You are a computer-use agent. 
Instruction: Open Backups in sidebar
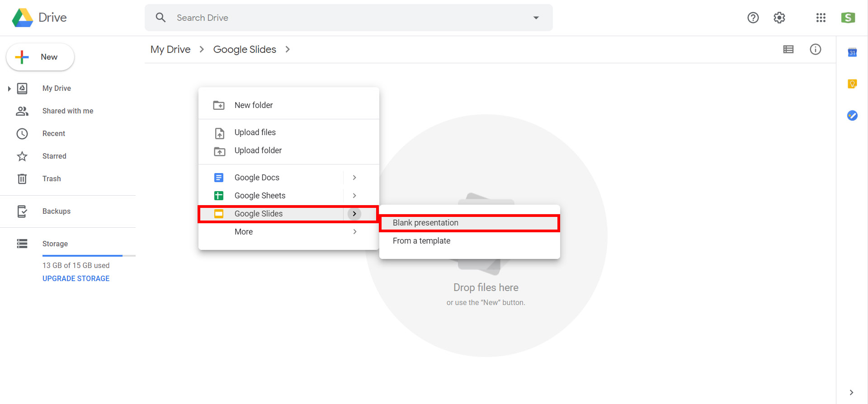point(57,211)
